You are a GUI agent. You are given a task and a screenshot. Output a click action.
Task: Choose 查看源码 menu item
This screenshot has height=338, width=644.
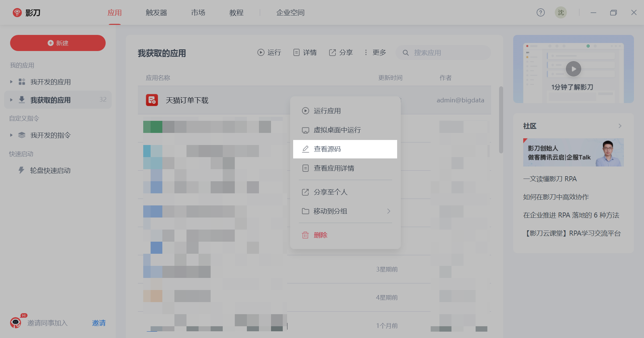[x=345, y=149]
